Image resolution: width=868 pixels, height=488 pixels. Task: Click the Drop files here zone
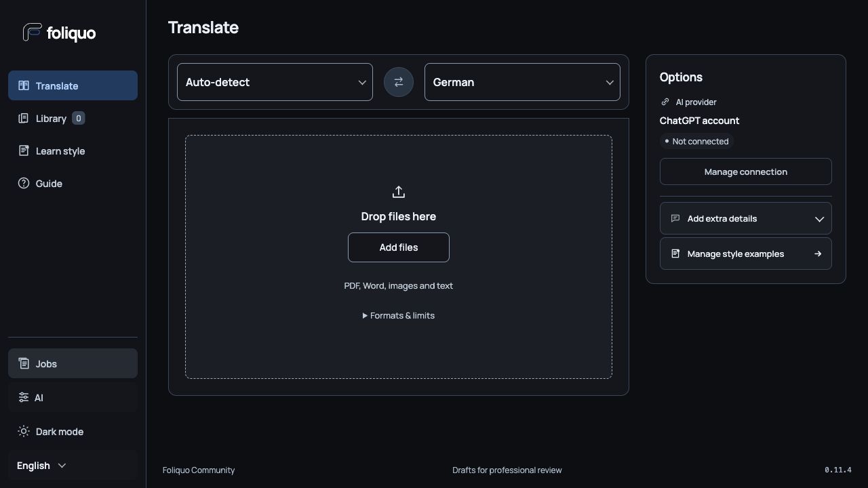click(x=399, y=257)
